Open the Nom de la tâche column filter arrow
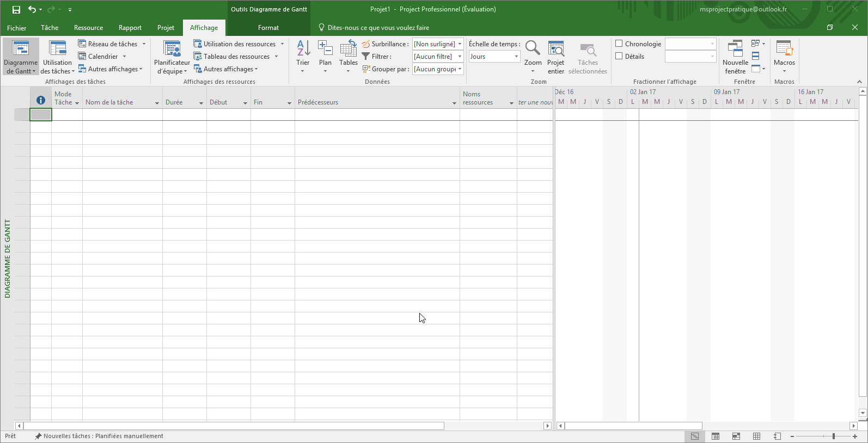This screenshot has height=443, width=868. [157, 103]
